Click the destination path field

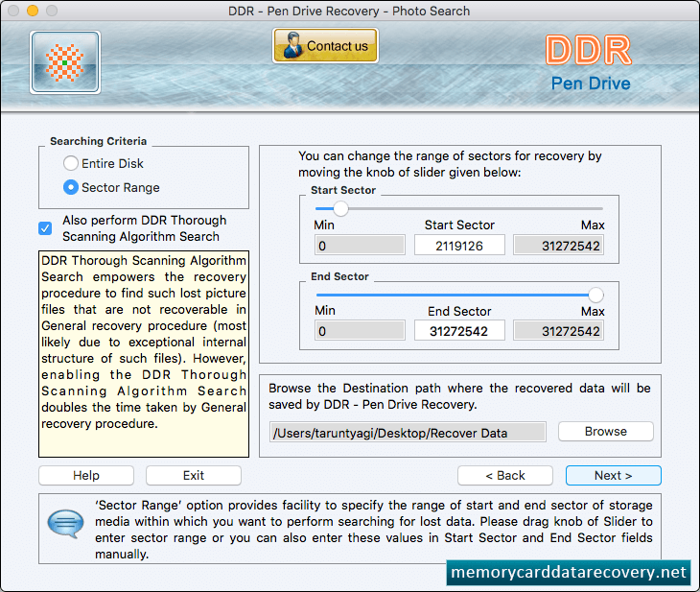pyautogui.click(x=408, y=433)
